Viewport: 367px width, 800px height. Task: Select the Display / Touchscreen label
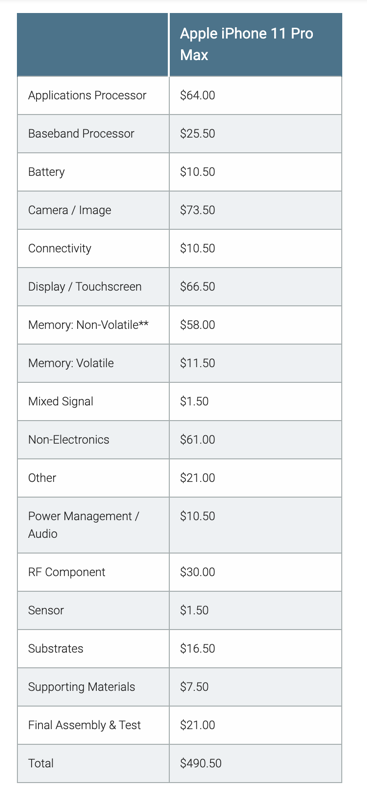tap(85, 287)
